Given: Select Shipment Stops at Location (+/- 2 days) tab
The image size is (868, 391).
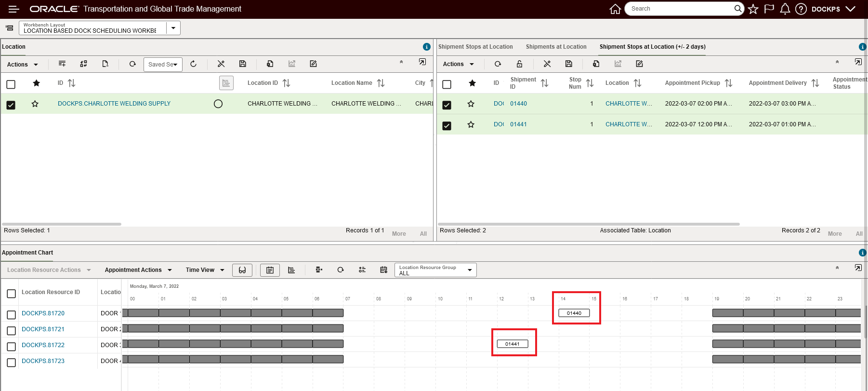Looking at the screenshot, I should pos(653,47).
